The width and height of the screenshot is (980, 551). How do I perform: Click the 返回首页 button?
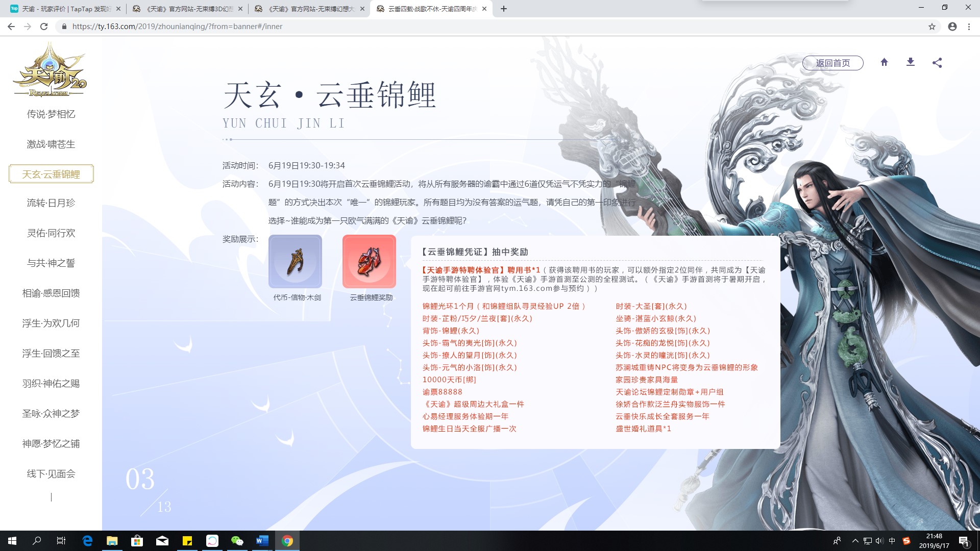(x=832, y=63)
